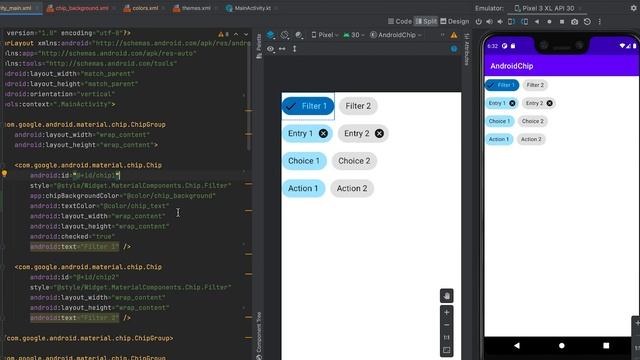Open emulator extended controls three-dot menu

[x=600, y=22]
